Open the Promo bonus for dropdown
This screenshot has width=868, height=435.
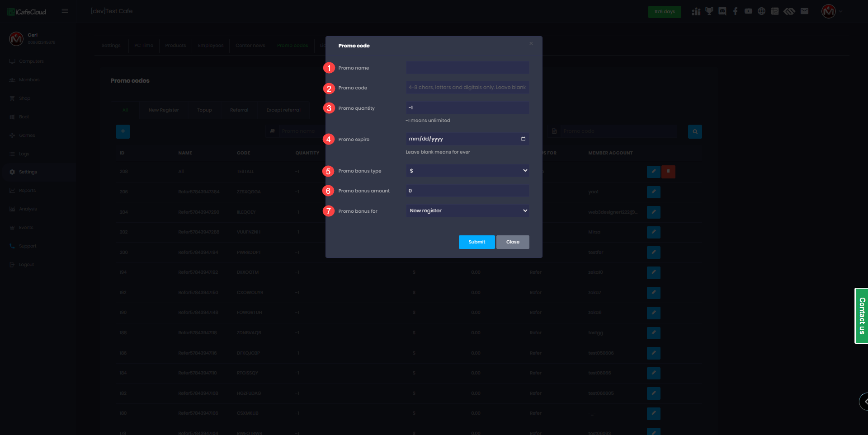pos(467,210)
